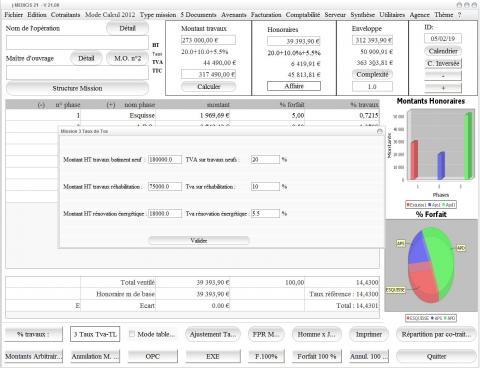Click the Affaire button
The width and height of the screenshot is (480, 368).
click(x=294, y=86)
